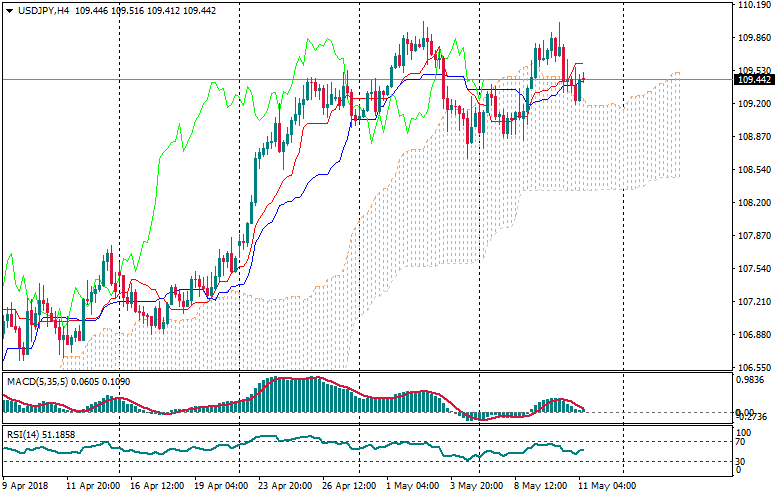
Task: Click the USDJPY,H4 chart title text
Action: (x=43, y=10)
